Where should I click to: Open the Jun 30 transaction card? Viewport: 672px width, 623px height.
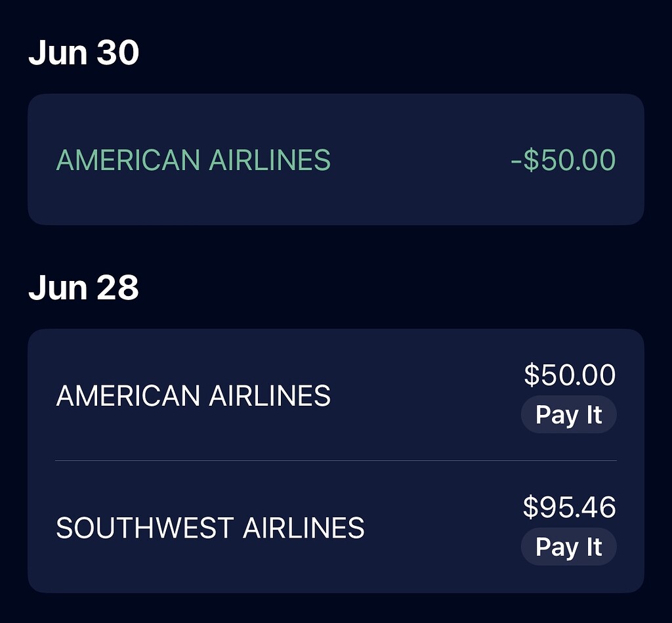click(x=336, y=159)
